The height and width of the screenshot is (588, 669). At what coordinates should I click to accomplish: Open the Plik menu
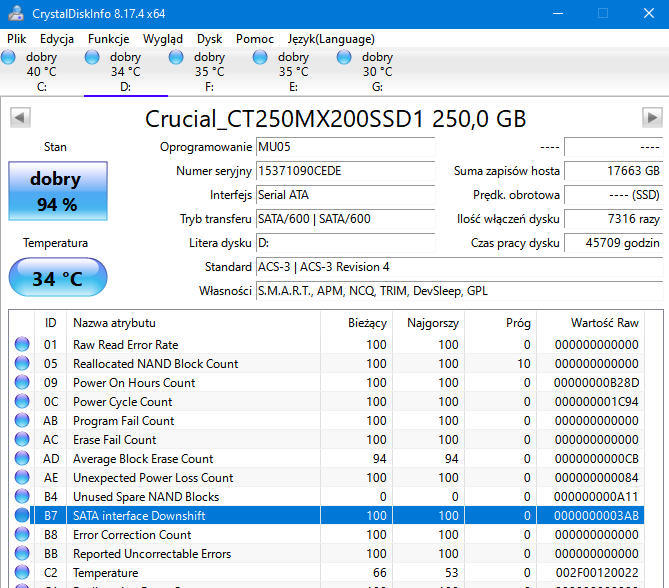pyautogui.click(x=17, y=39)
